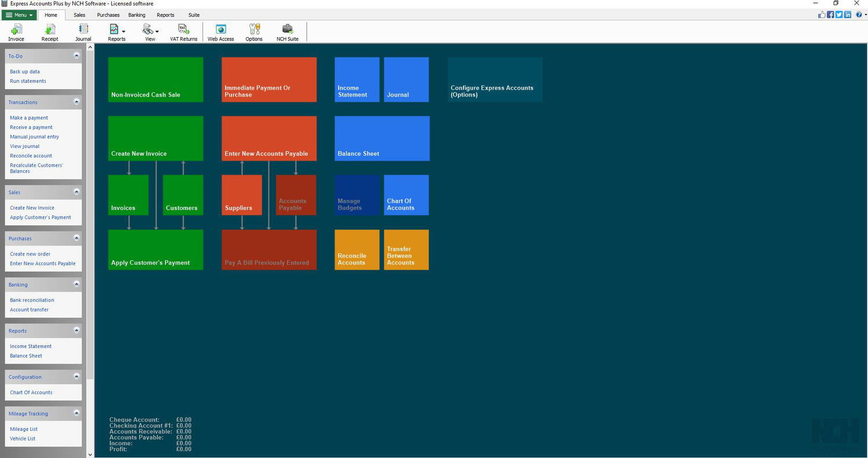Switch to the Purchases tab
Screen dimensions: 868x458
coord(108,15)
